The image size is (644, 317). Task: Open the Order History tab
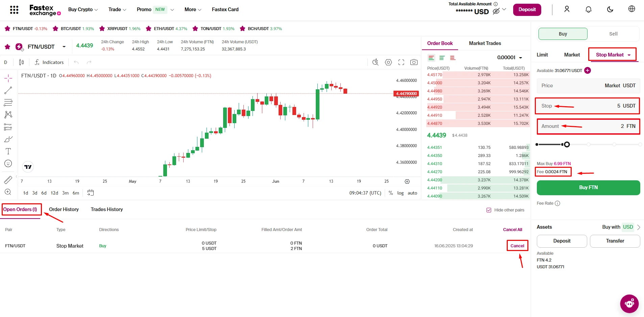click(64, 209)
